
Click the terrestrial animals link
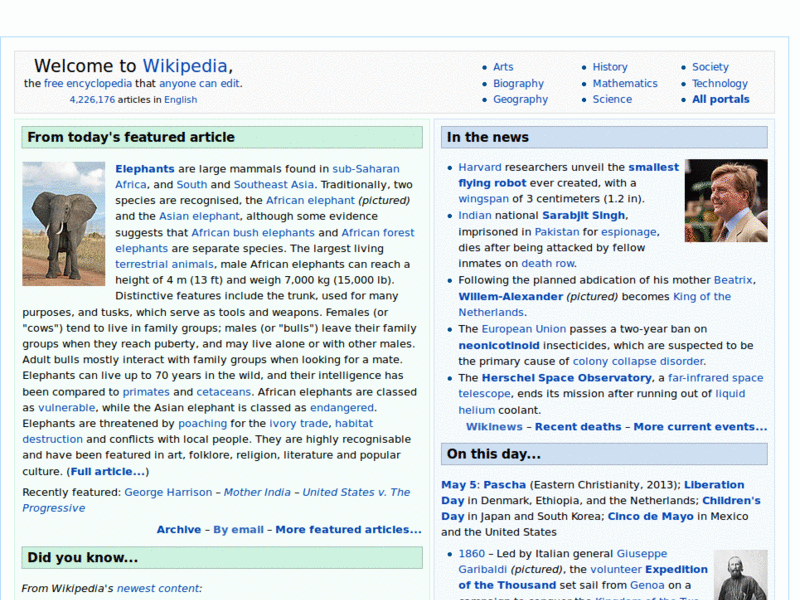164,264
